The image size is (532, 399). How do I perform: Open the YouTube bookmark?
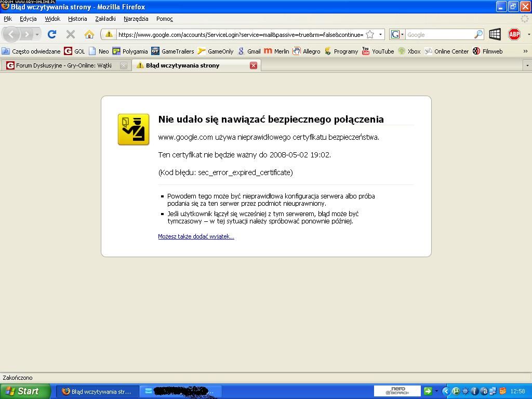tap(378, 51)
